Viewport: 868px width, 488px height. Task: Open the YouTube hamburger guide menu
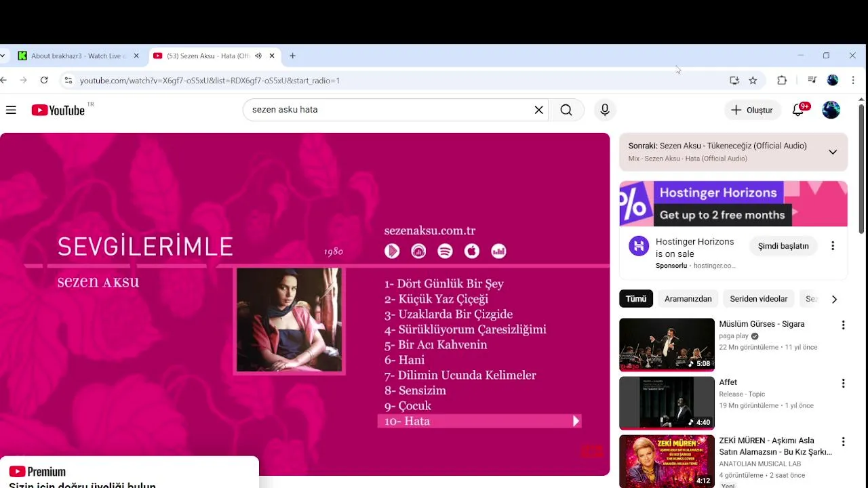pyautogui.click(x=11, y=110)
